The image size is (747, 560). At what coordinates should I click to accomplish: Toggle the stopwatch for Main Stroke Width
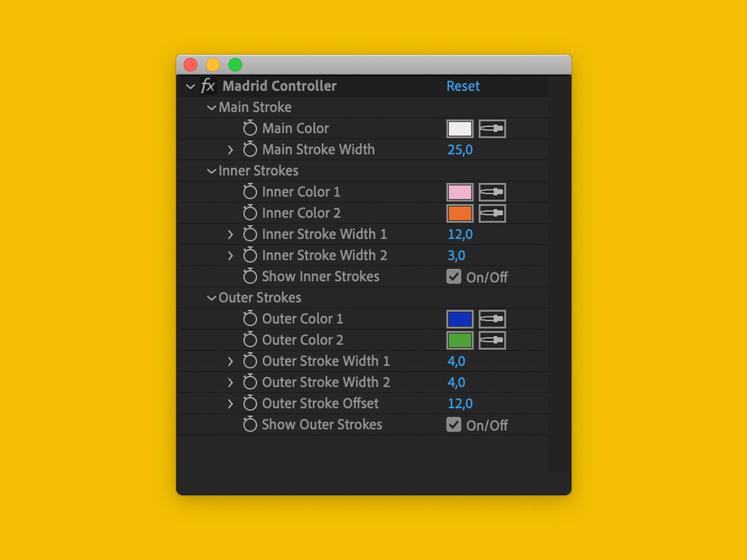[x=249, y=149]
